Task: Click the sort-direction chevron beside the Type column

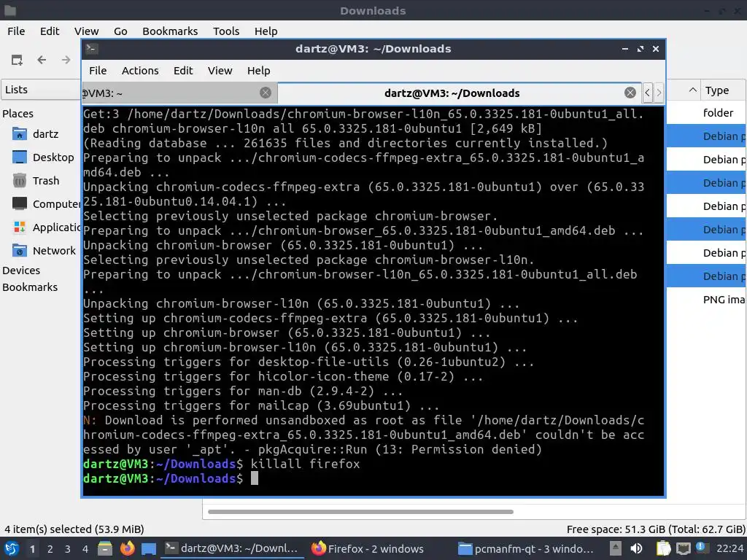Action: 693,90
